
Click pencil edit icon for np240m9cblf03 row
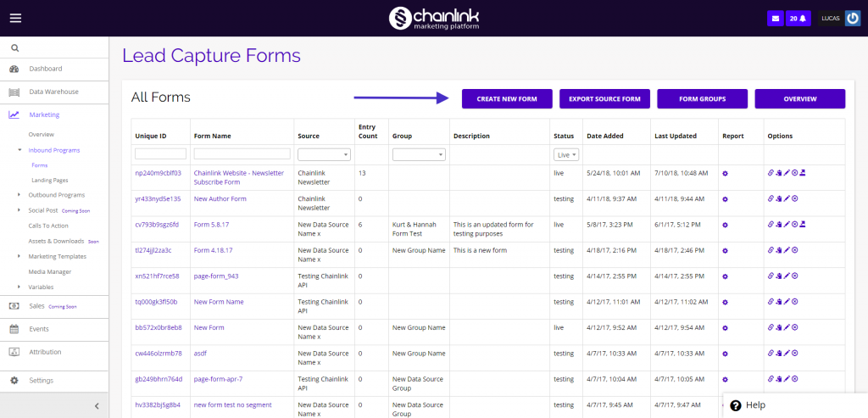[x=787, y=173]
